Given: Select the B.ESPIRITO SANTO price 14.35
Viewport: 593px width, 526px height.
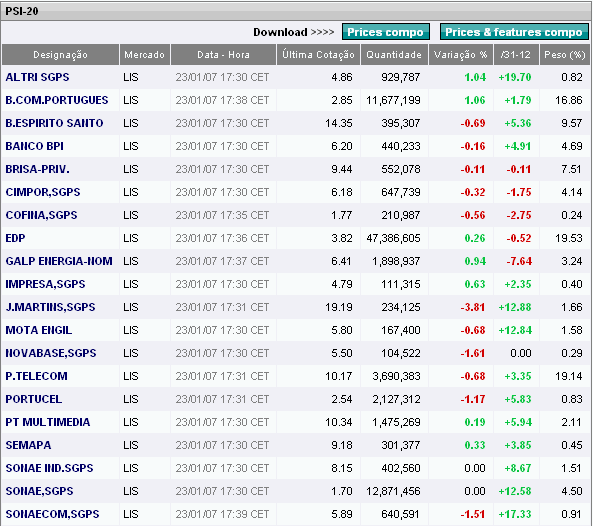Looking at the screenshot, I should click(x=339, y=123).
